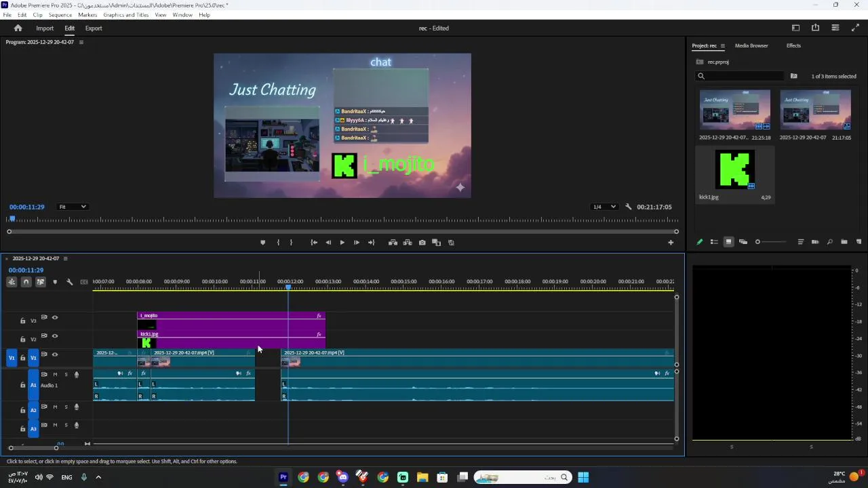Select the kick1.jpg thumbnail in Project

(x=735, y=169)
